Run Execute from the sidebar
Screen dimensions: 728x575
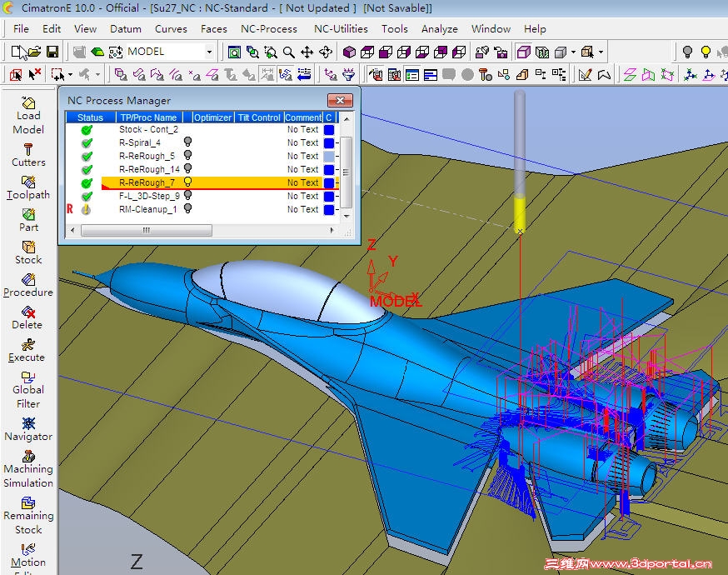pyautogui.click(x=28, y=345)
